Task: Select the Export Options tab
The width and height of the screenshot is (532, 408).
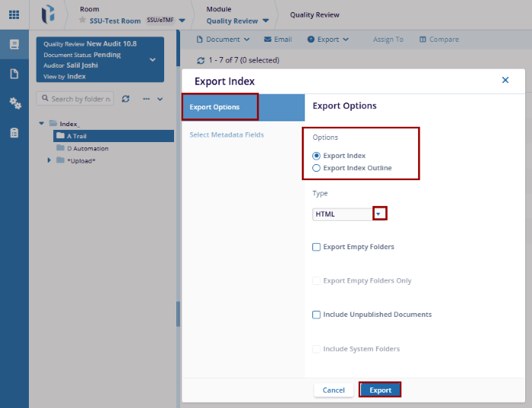Action: 220,107
